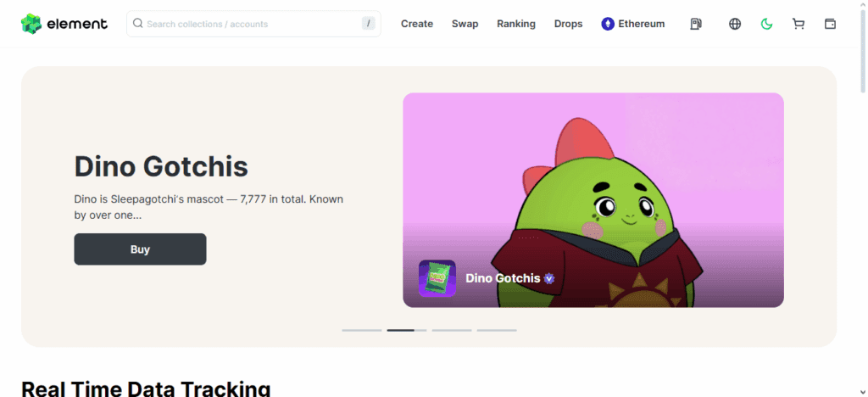Select the first carousel slide indicator
This screenshot has height=397, width=868.
click(362, 330)
